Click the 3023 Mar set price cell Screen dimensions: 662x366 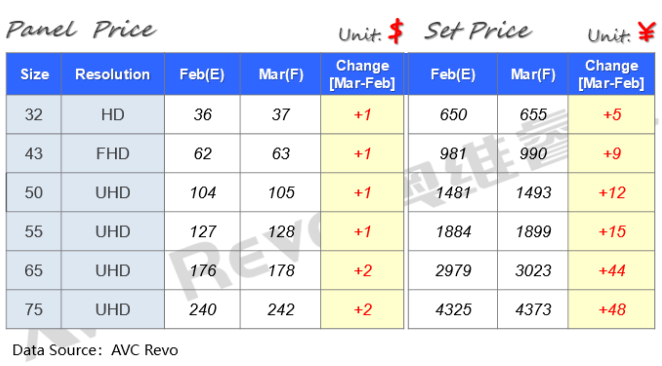(x=533, y=270)
